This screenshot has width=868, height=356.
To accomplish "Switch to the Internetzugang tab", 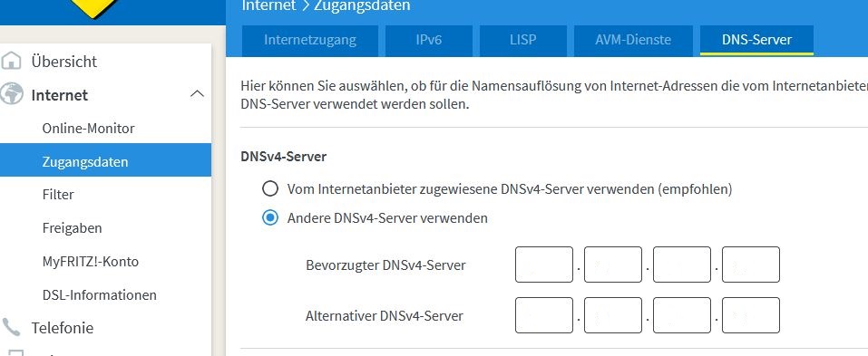I will point(310,40).
